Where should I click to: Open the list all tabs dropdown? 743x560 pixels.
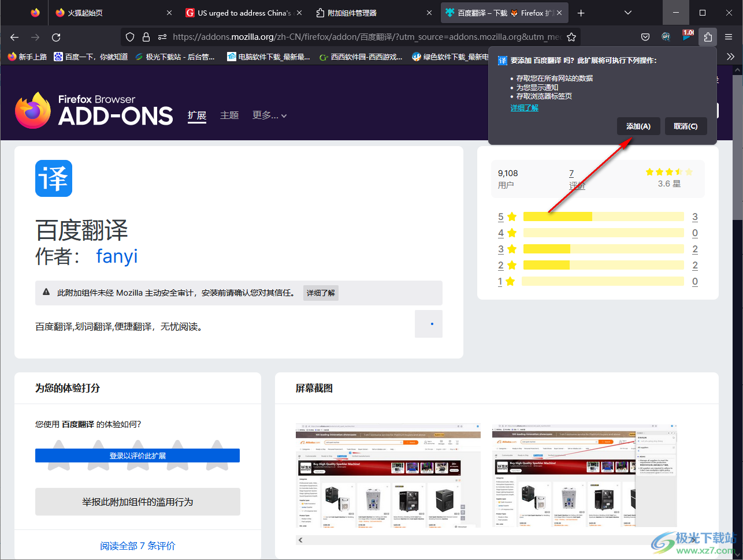[628, 13]
